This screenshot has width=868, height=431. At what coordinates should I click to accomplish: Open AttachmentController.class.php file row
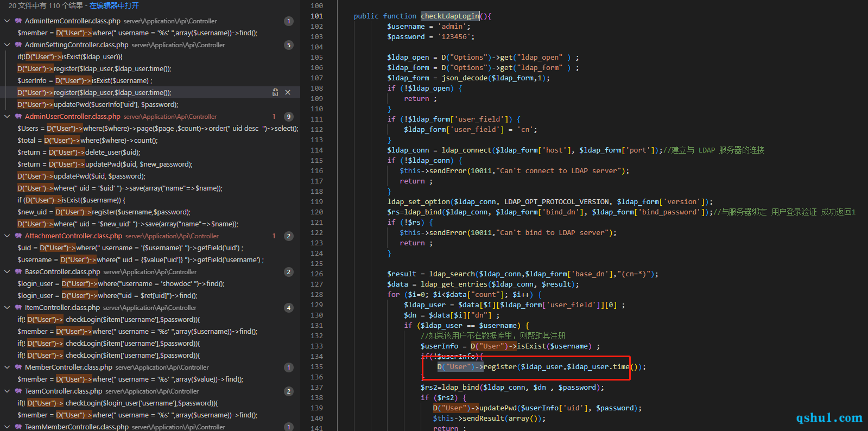click(x=150, y=236)
